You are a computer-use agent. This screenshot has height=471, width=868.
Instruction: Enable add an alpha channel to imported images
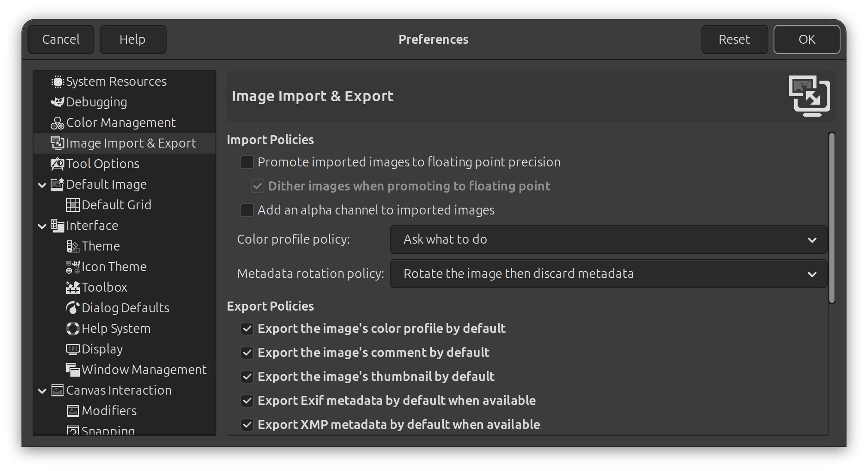click(x=247, y=210)
